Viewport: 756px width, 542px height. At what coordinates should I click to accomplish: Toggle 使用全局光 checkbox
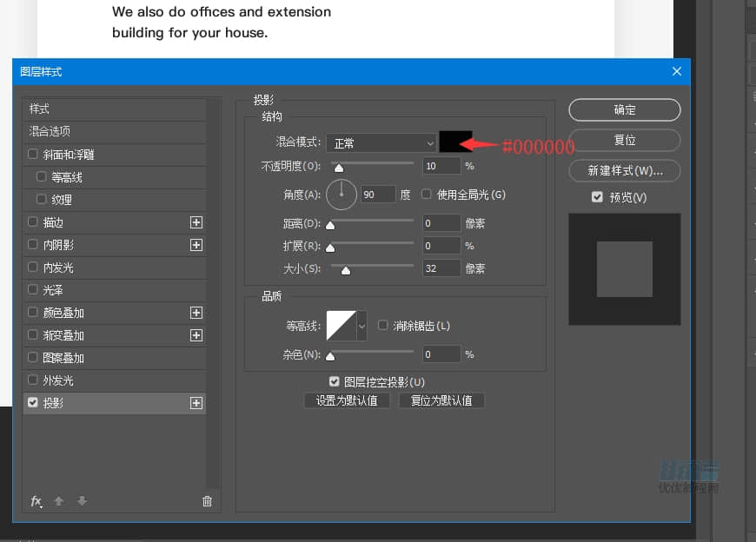click(426, 194)
